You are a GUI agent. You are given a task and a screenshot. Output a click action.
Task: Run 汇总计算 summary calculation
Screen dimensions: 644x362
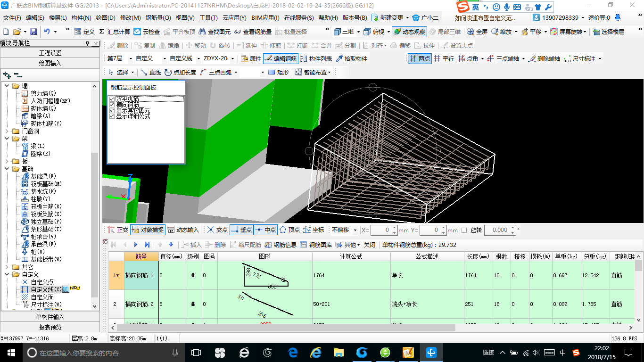pos(115,32)
